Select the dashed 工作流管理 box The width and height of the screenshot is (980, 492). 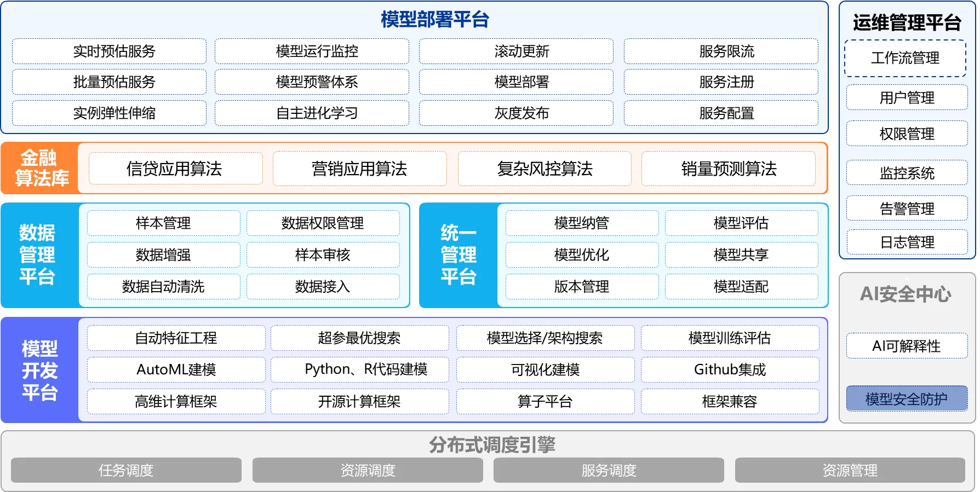click(905, 58)
